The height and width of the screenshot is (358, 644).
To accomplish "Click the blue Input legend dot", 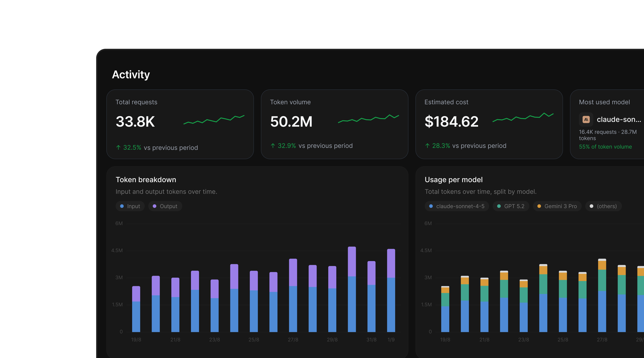I will (122, 206).
